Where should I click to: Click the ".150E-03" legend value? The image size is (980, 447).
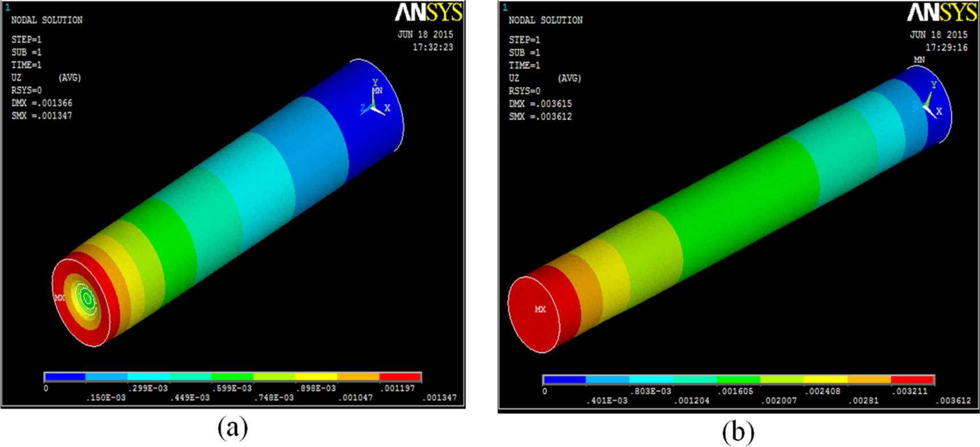click(x=106, y=397)
